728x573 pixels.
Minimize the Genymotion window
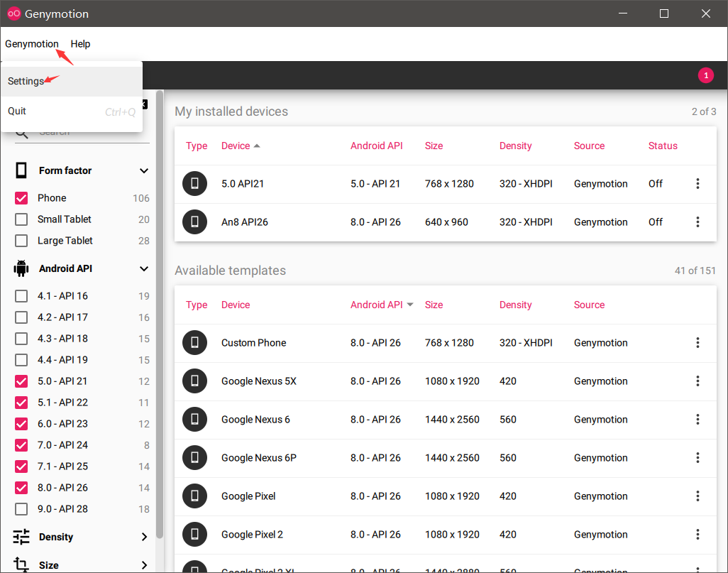point(622,13)
